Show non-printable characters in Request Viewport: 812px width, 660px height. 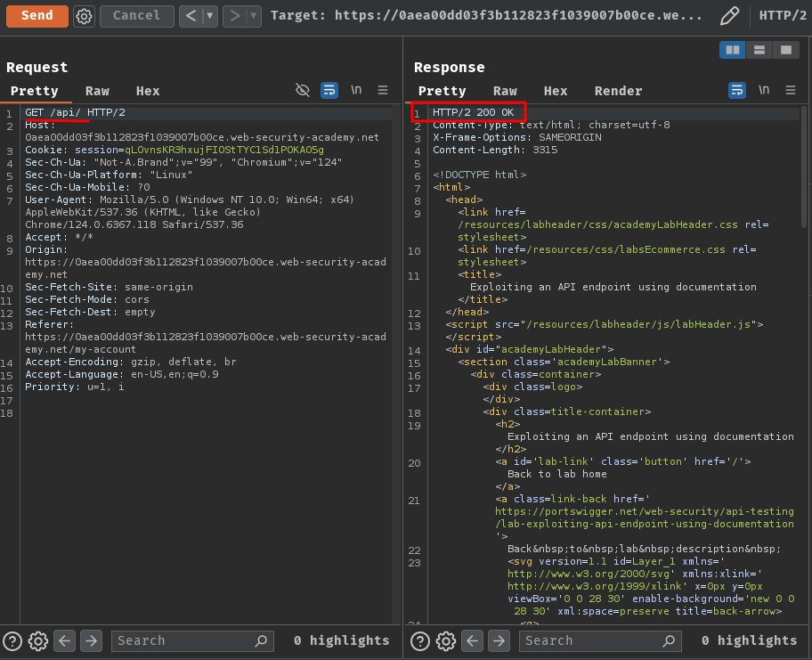click(356, 90)
